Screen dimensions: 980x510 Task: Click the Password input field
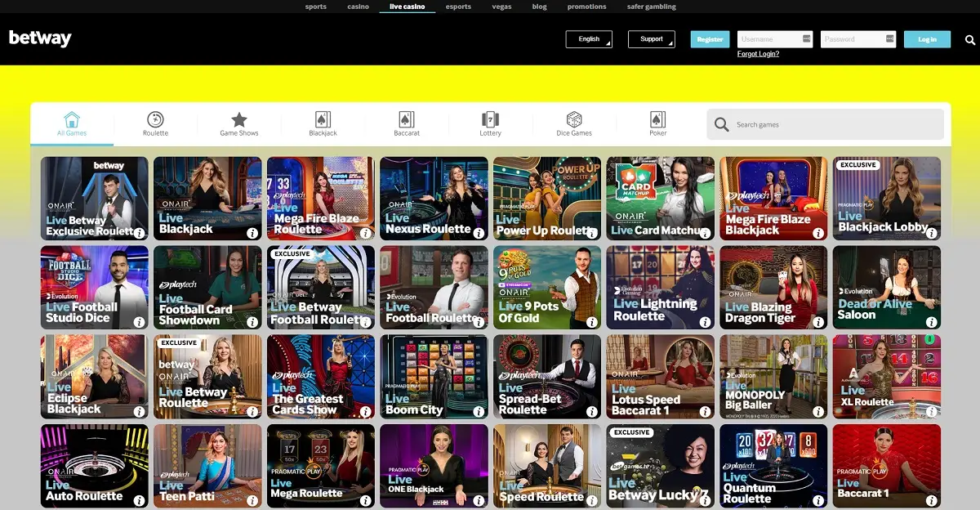857,39
